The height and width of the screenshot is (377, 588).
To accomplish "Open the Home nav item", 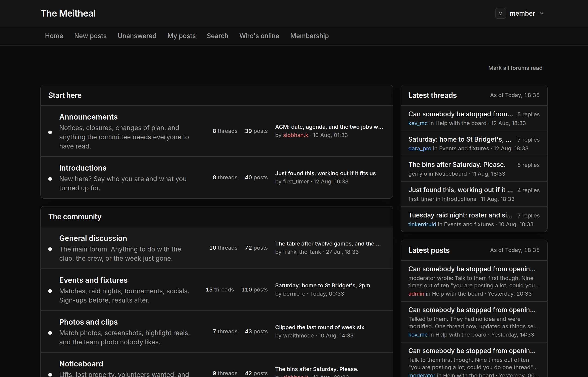I will pos(54,36).
